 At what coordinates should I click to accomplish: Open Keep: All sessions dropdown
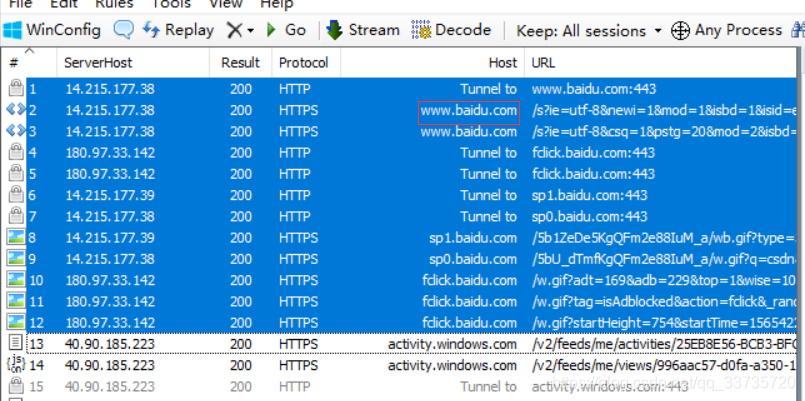pos(589,31)
